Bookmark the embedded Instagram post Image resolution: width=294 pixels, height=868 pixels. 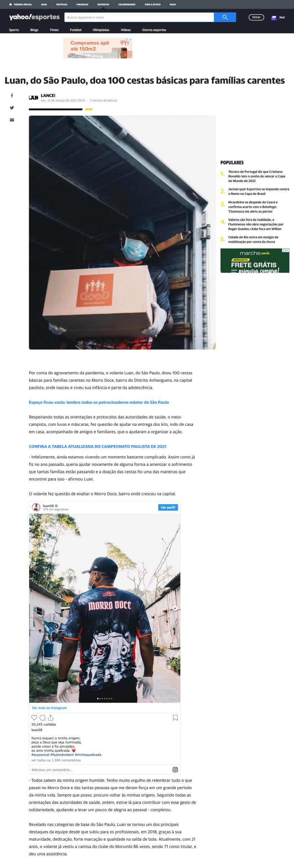click(175, 718)
